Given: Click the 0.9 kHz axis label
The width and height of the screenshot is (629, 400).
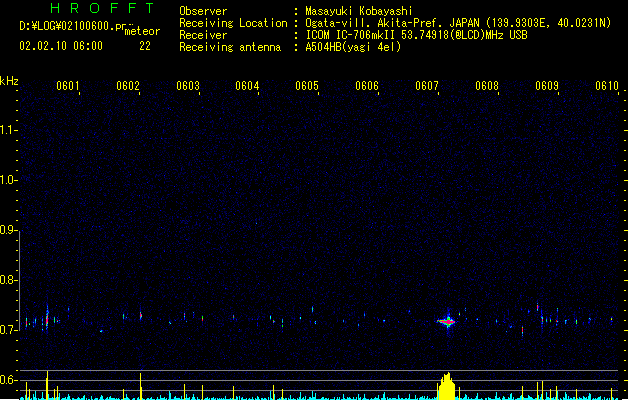Looking at the screenshot, I should click(8, 230).
